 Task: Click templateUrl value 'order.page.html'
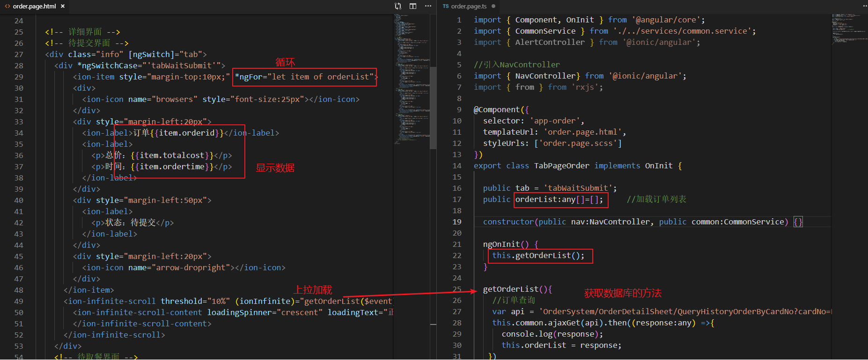(583, 132)
